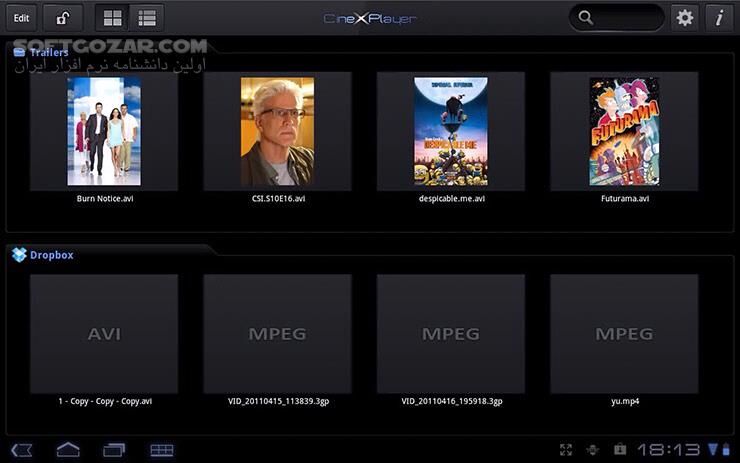740x463 pixels.
Task: Tap the briefcase notification icon
Action: (620, 449)
